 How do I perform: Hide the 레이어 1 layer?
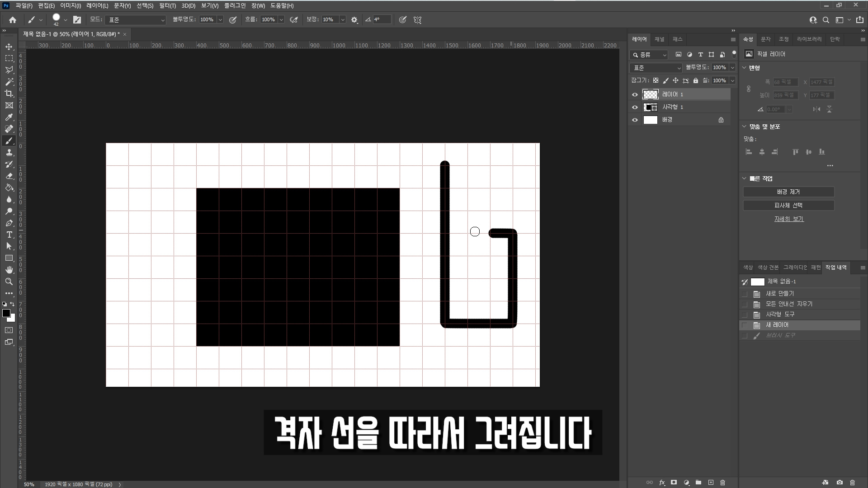pos(635,94)
